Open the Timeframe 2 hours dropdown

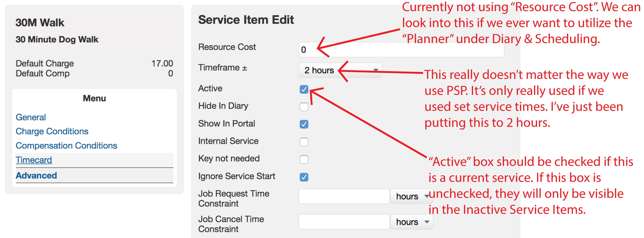[x=341, y=70]
